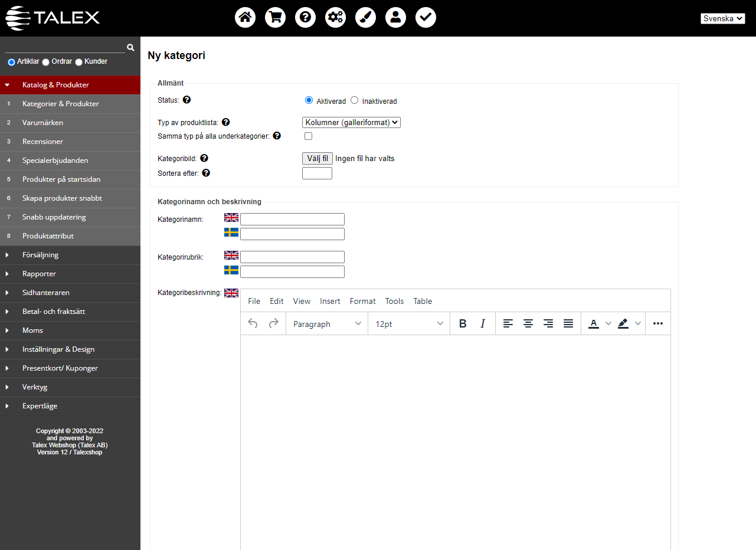Open the editor Table menu
Viewport: 756px width, 550px height.
(423, 301)
